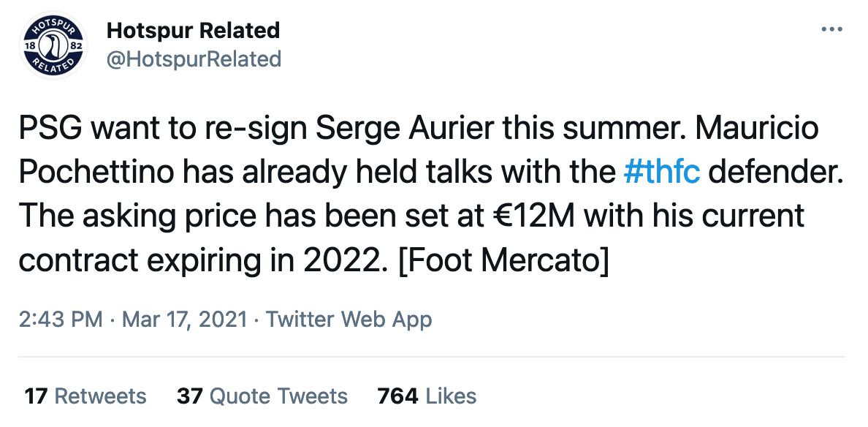
Task: Click the year "2022" in the tweet
Action: click(337, 259)
